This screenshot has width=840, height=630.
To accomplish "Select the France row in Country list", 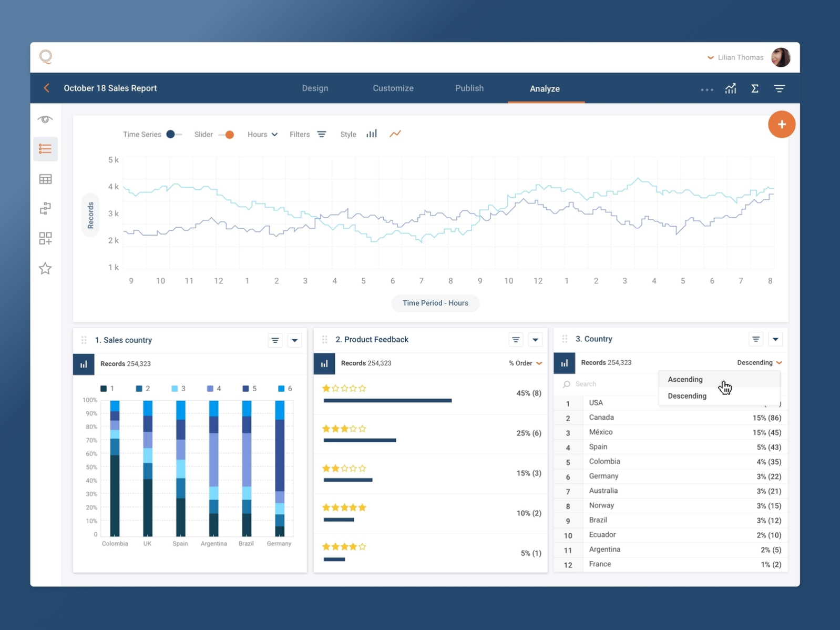I will [x=671, y=564].
